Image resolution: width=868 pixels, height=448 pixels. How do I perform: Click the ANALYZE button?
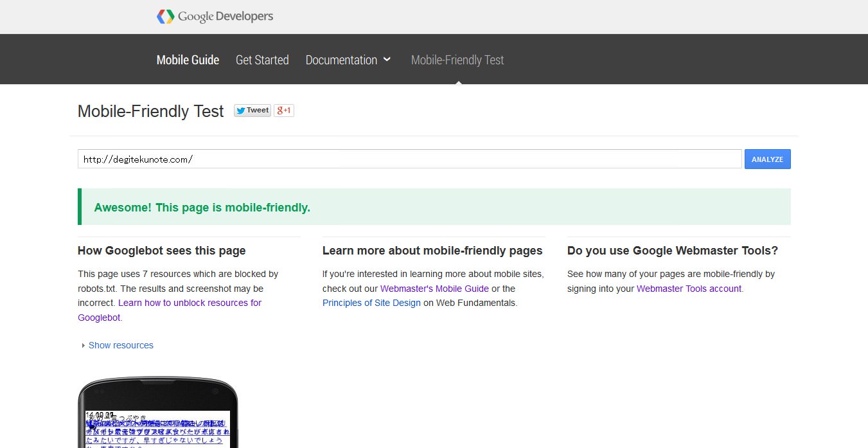click(x=767, y=159)
